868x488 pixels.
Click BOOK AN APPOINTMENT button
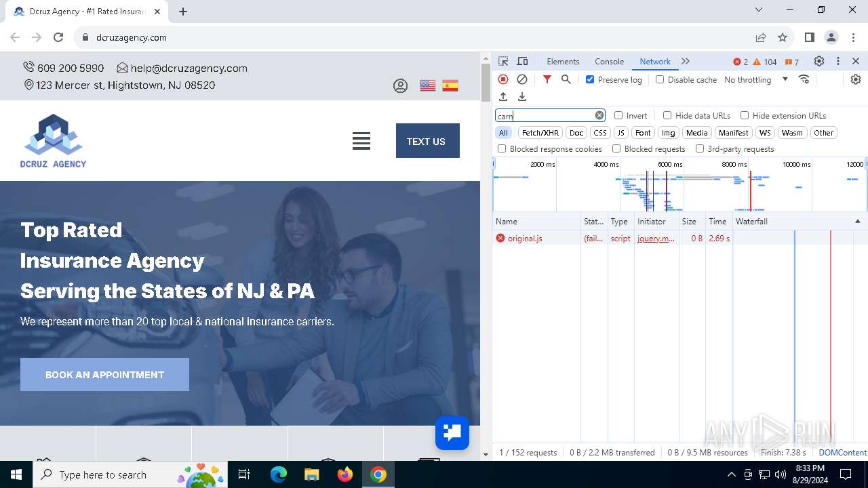click(104, 374)
